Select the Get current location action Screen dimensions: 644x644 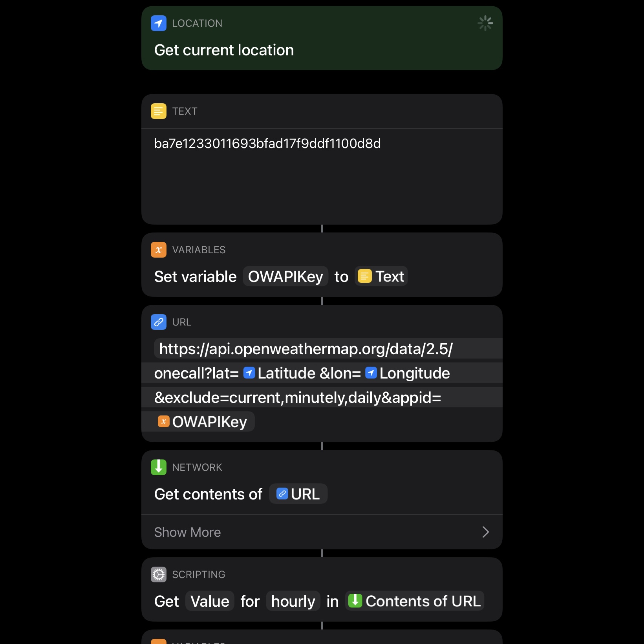(x=322, y=38)
